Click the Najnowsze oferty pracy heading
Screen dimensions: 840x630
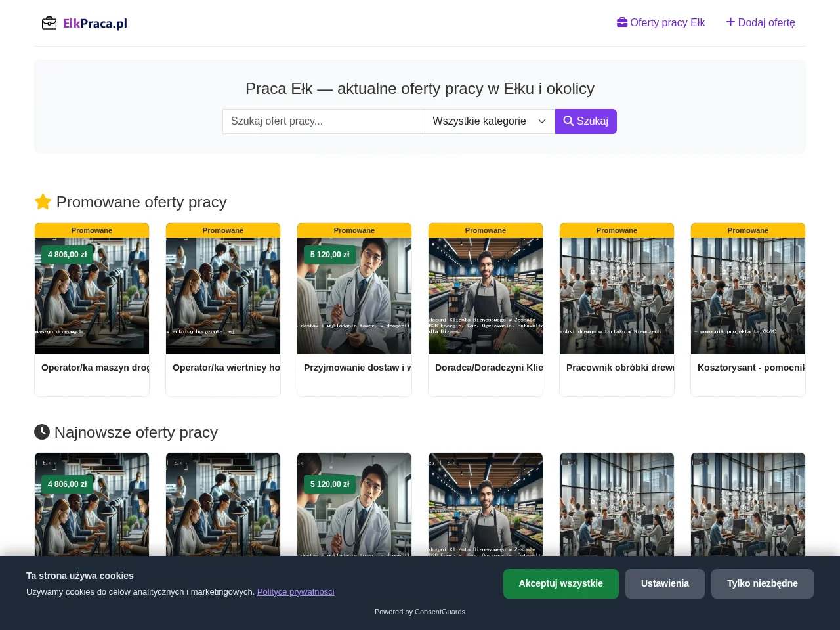click(x=126, y=432)
